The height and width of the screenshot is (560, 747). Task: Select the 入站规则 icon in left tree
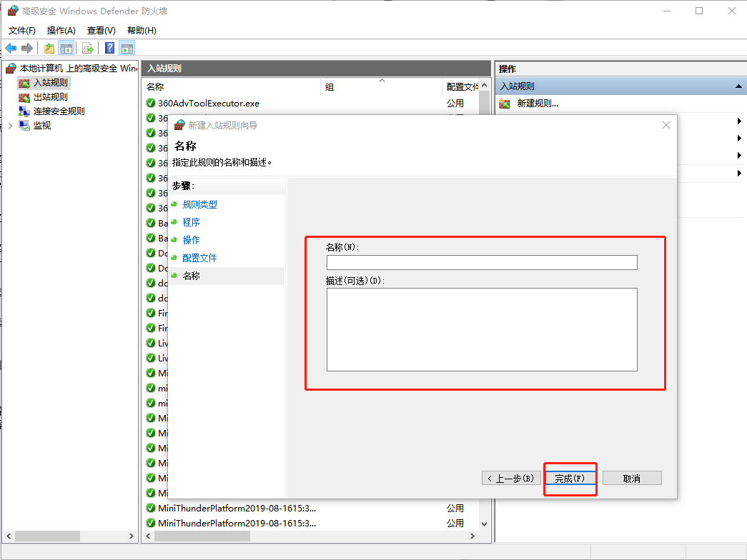click(24, 82)
